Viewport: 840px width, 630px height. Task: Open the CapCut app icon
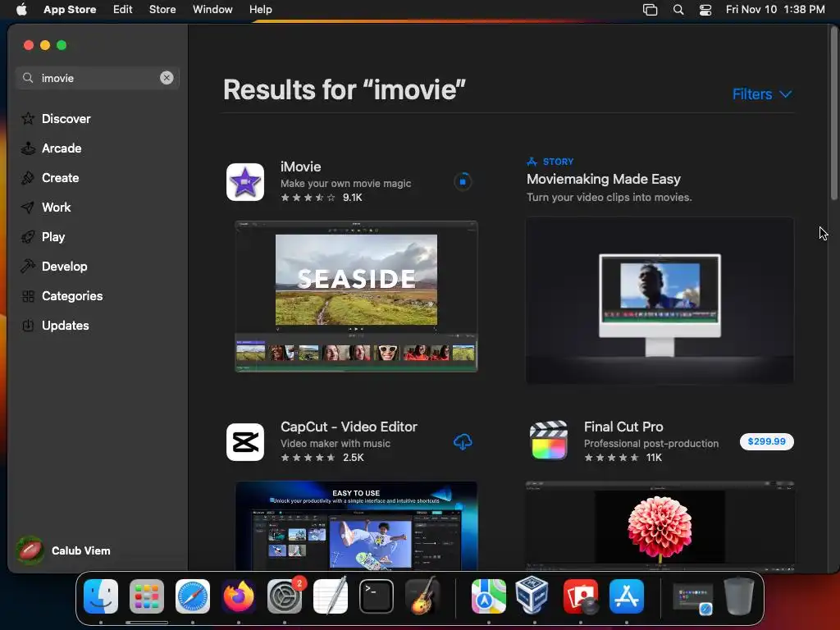[244, 442]
